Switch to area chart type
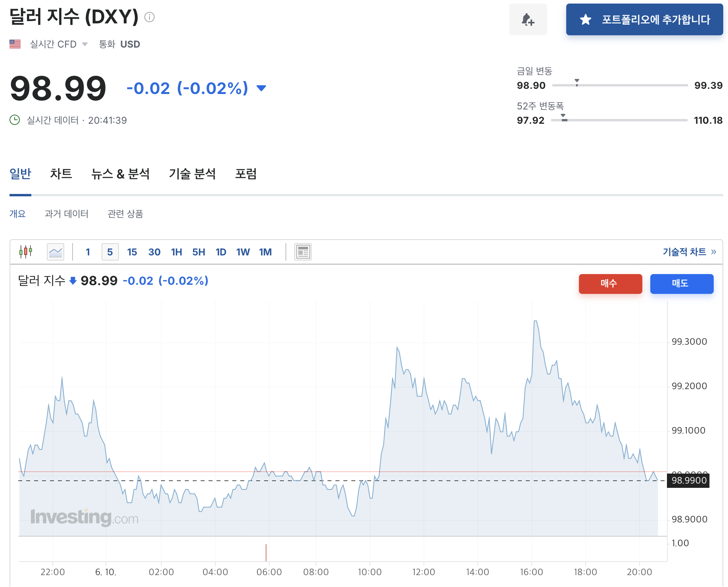 click(x=56, y=252)
